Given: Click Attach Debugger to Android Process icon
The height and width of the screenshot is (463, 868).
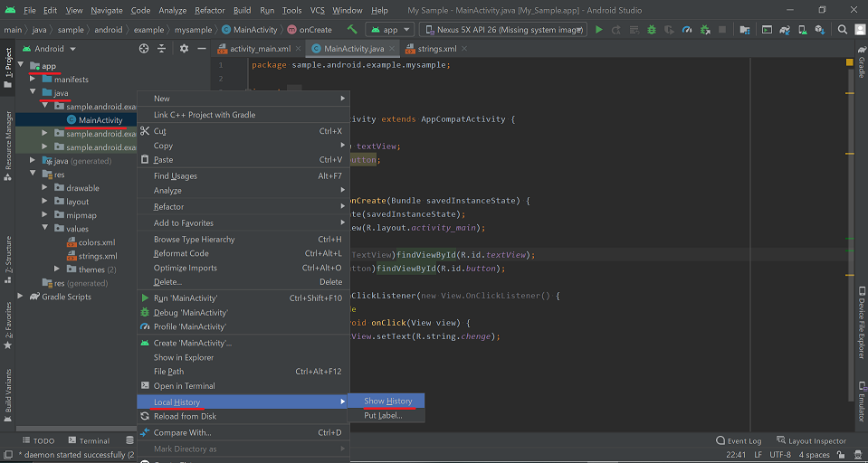Looking at the screenshot, I should (705, 29).
